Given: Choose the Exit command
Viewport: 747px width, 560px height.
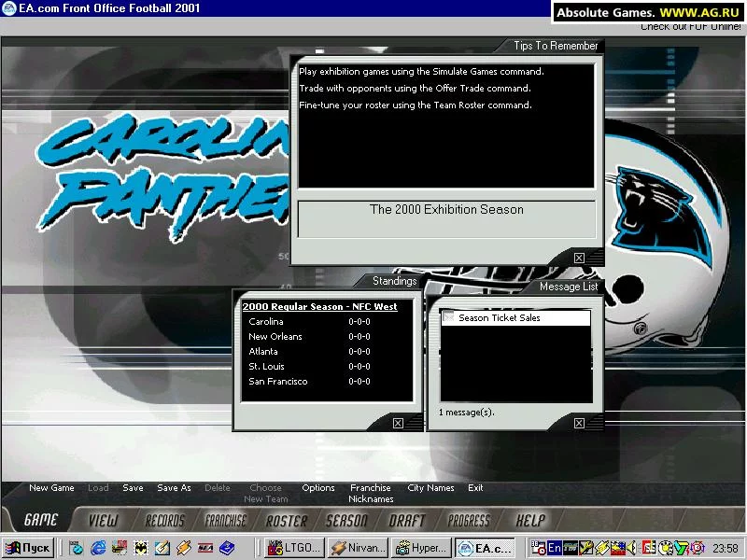Looking at the screenshot, I should [x=475, y=488].
